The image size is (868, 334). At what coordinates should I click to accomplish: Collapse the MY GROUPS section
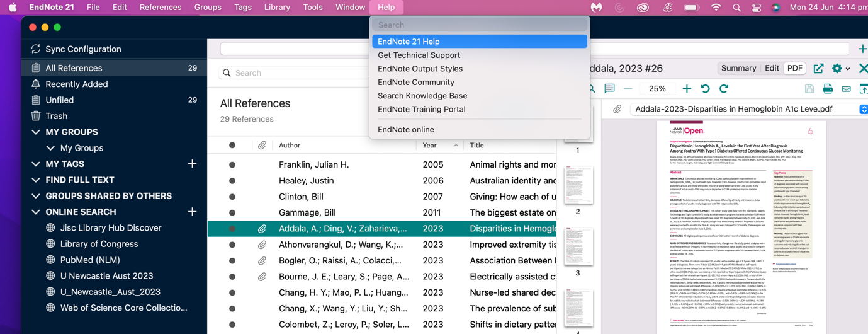click(36, 132)
